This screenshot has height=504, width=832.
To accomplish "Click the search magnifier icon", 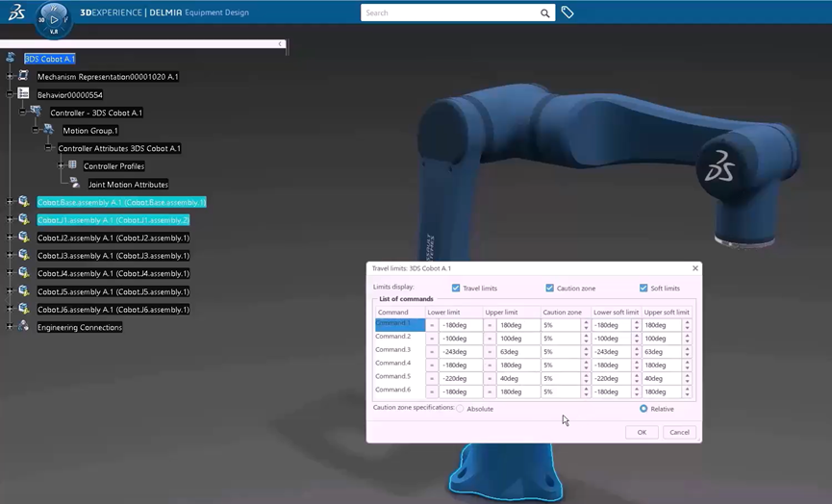I will tap(545, 13).
